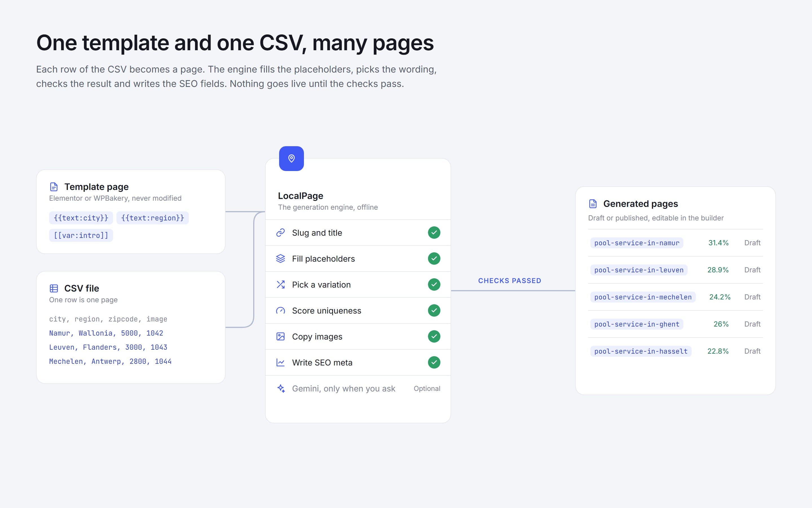Open the pool-service-in-mechelen slug
Image resolution: width=812 pixels, height=508 pixels.
click(x=643, y=297)
